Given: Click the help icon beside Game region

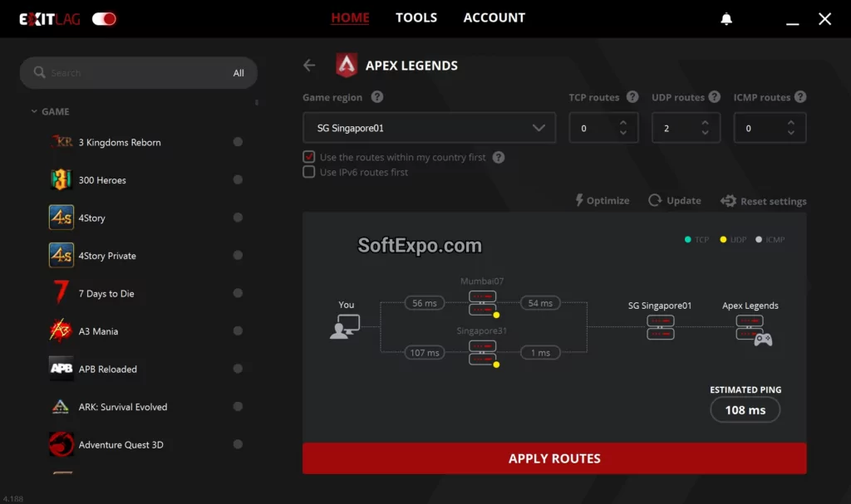Looking at the screenshot, I should (x=376, y=97).
